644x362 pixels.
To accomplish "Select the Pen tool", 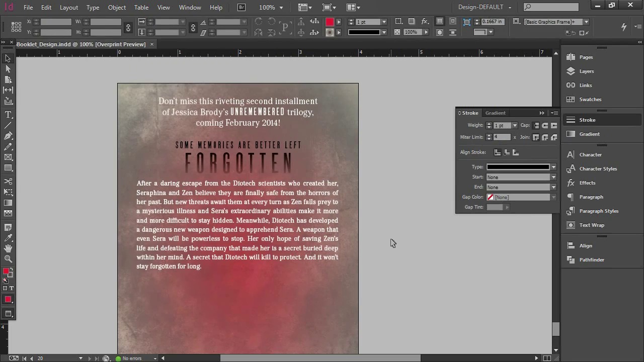I will pyautogui.click(x=8, y=136).
